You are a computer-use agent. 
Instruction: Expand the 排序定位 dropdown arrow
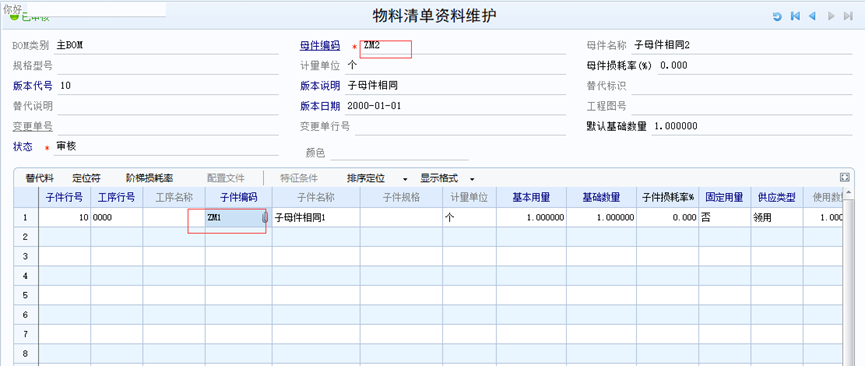pos(405,179)
